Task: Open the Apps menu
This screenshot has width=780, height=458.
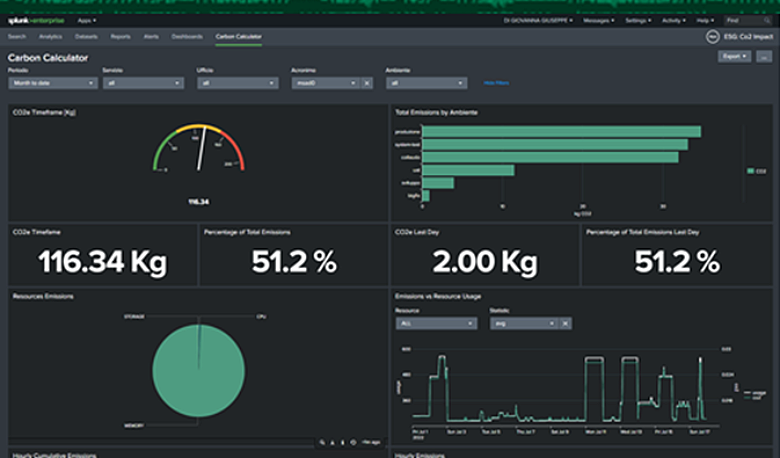Action: (x=87, y=19)
